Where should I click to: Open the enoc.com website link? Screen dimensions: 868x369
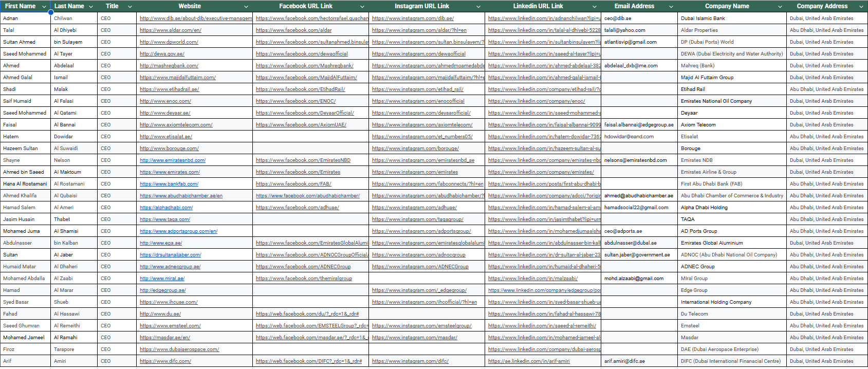pyautogui.click(x=165, y=101)
